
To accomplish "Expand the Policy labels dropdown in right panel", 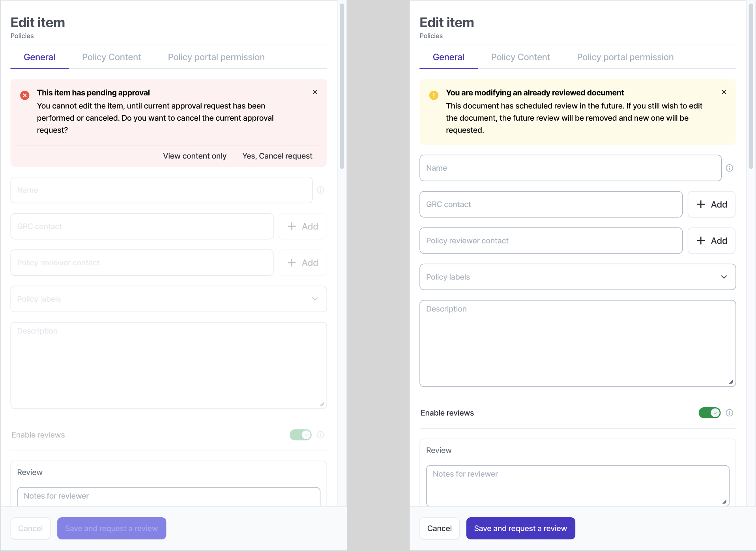I will tap(578, 277).
